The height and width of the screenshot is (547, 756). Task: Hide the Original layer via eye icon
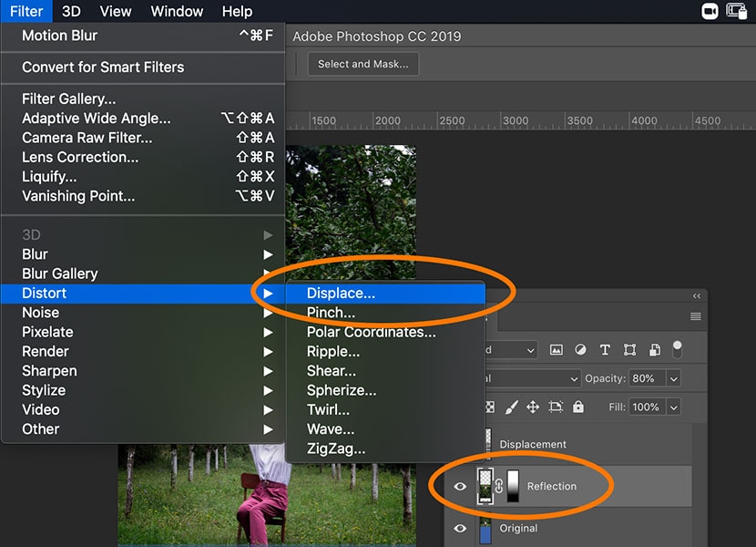[461, 528]
